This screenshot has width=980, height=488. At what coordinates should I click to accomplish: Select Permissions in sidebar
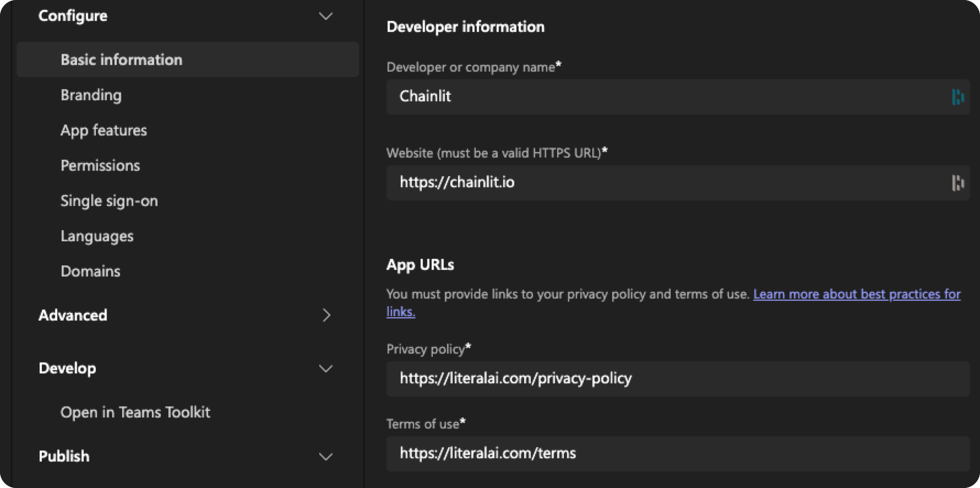click(x=100, y=165)
